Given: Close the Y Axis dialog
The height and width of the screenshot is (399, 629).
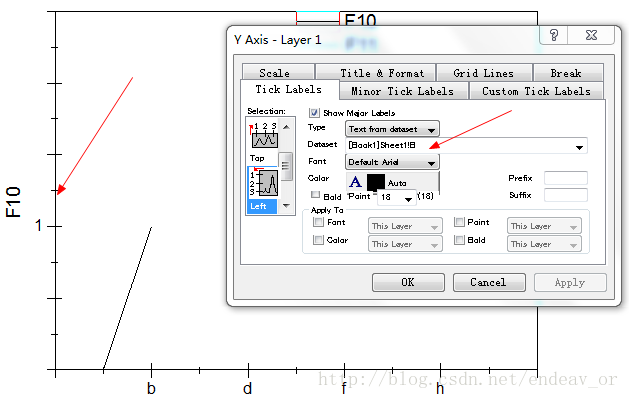Looking at the screenshot, I should coord(591,35).
